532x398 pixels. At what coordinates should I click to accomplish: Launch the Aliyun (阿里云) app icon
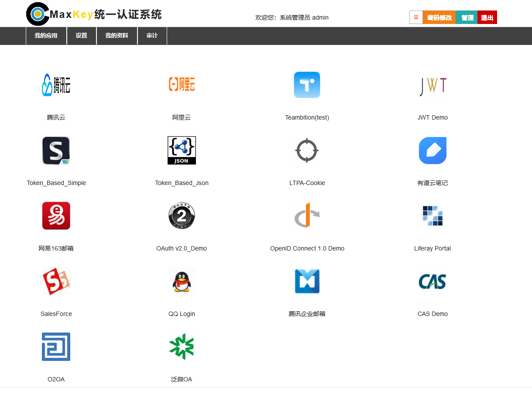click(x=182, y=85)
